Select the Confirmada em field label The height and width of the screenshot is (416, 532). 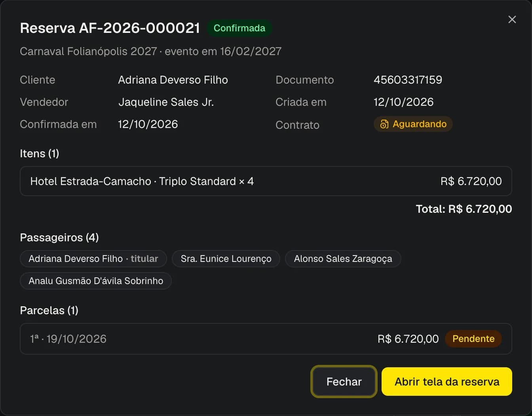pyautogui.click(x=58, y=124)
